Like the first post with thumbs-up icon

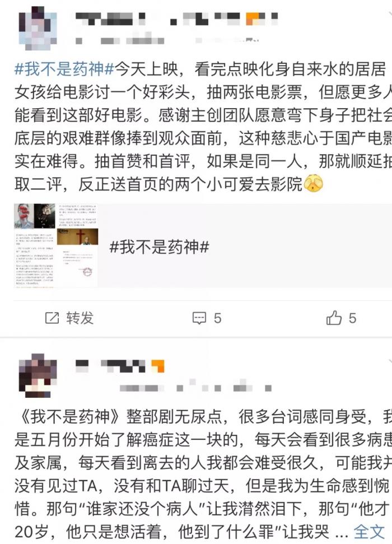[x=334, y=318]
